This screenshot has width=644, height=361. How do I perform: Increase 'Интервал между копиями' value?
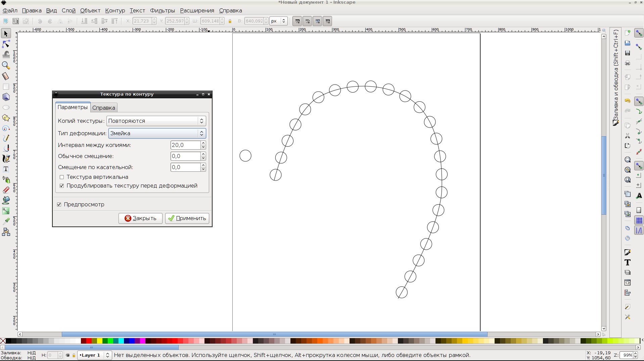pyautogui.click(x=203, y=143)
